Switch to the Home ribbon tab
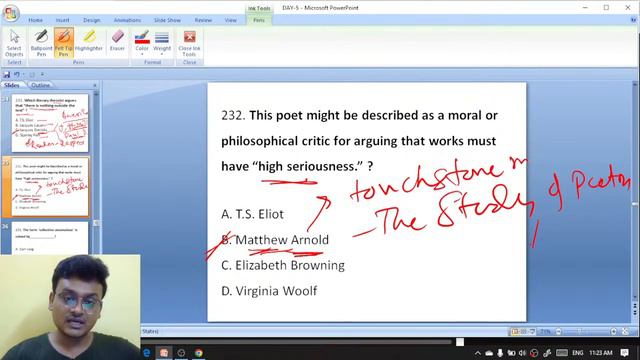The image size is (640, 360). point(36,20)
